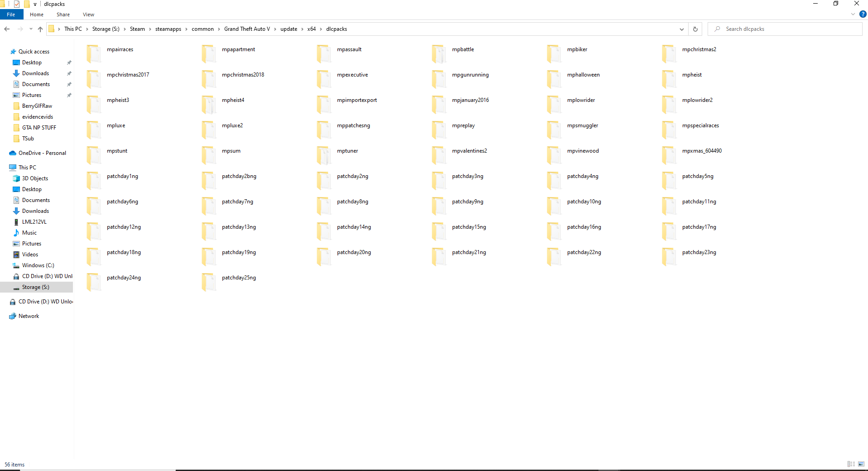Switch to Large icons view layout
This screenshot has height=471, width=868.
861,464
